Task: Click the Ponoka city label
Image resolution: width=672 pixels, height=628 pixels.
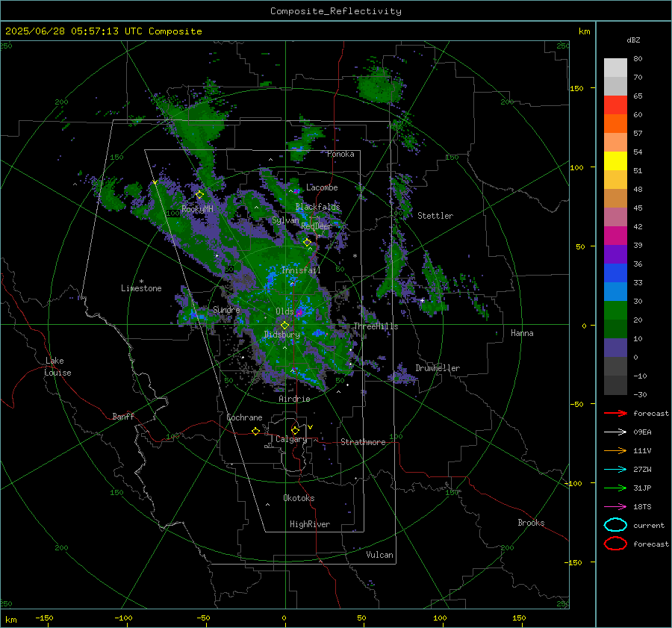Action: coord(340,154)
